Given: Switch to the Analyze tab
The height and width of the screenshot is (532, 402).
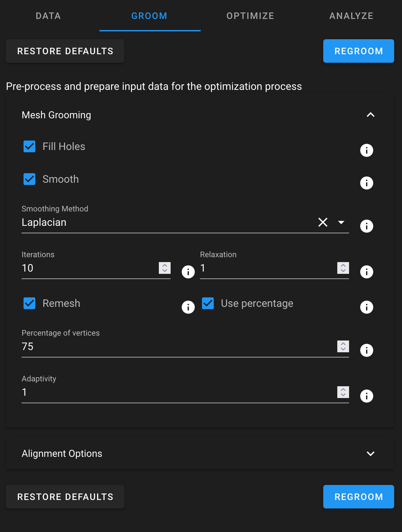Looking at the screenshot, I should click(351, 16).
